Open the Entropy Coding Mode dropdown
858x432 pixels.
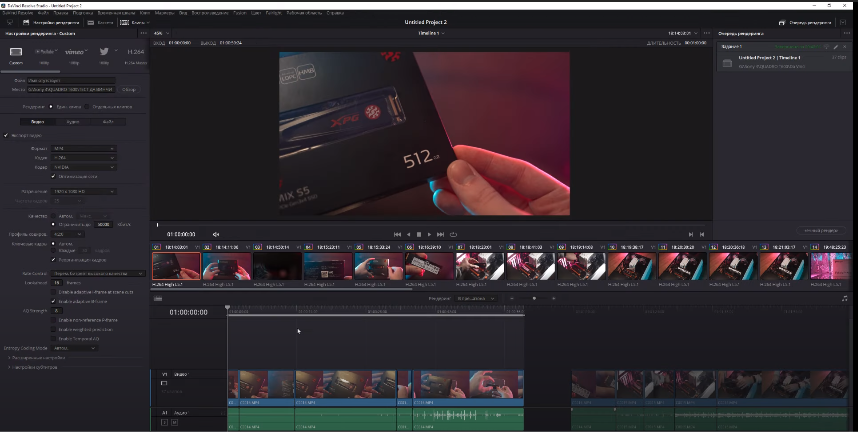point(74,348)
